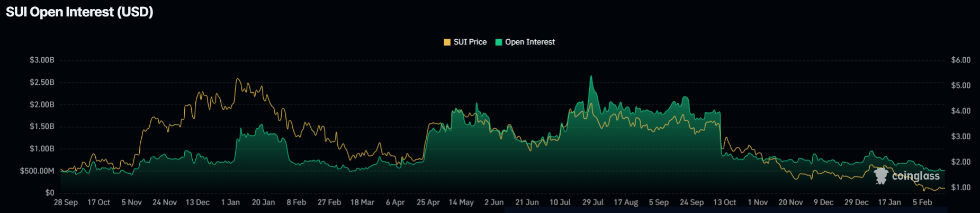
Task: Click the coinglass mascot logo icon
Action: (x=881, y=176)
